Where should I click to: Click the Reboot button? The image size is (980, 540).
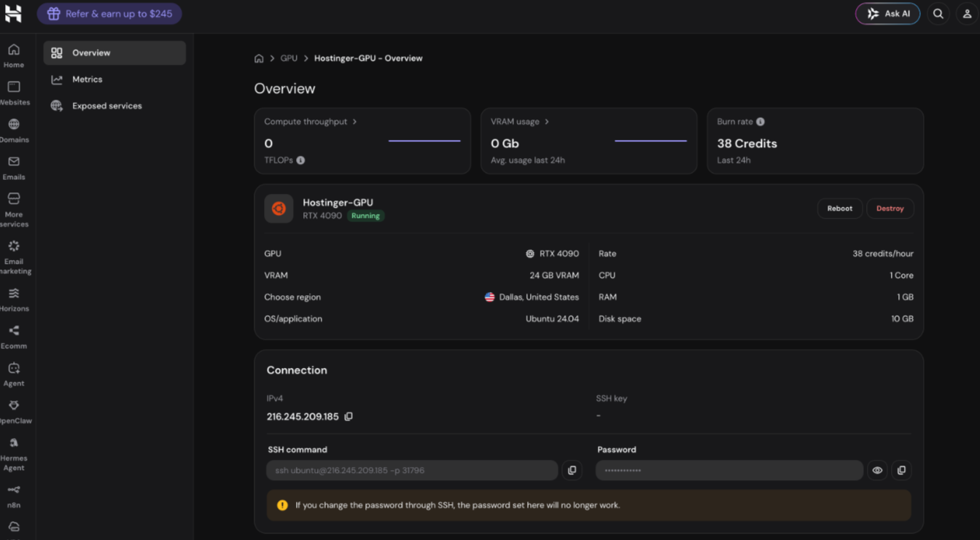coord(839,208)
